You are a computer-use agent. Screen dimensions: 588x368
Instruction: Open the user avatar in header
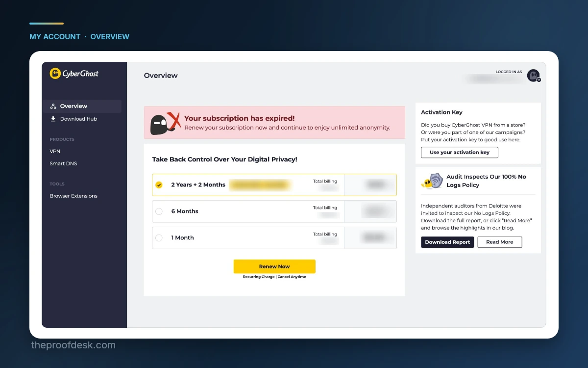533,75
